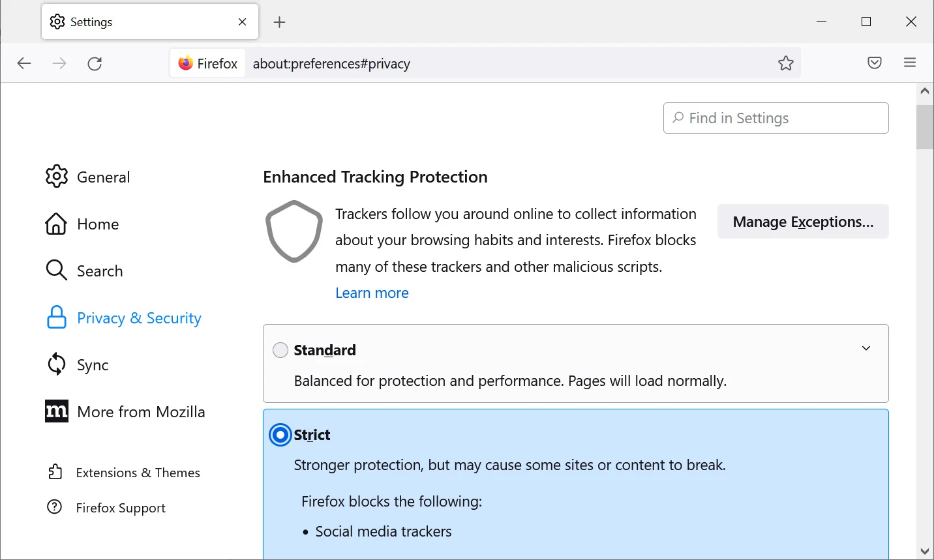Image resolution: width=934 pixels, height=560 pixels.
Task: Reload the page with refresh icon
Action: [95, 63]
